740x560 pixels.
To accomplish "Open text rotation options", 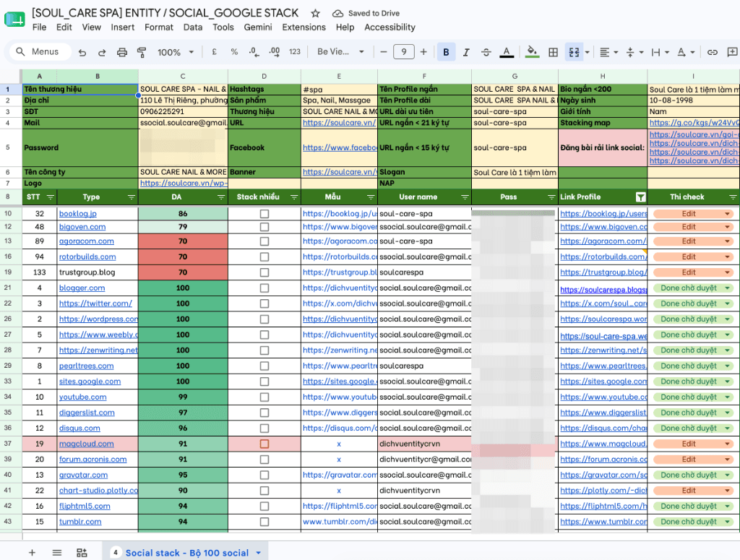I will [x=686, y=52].
